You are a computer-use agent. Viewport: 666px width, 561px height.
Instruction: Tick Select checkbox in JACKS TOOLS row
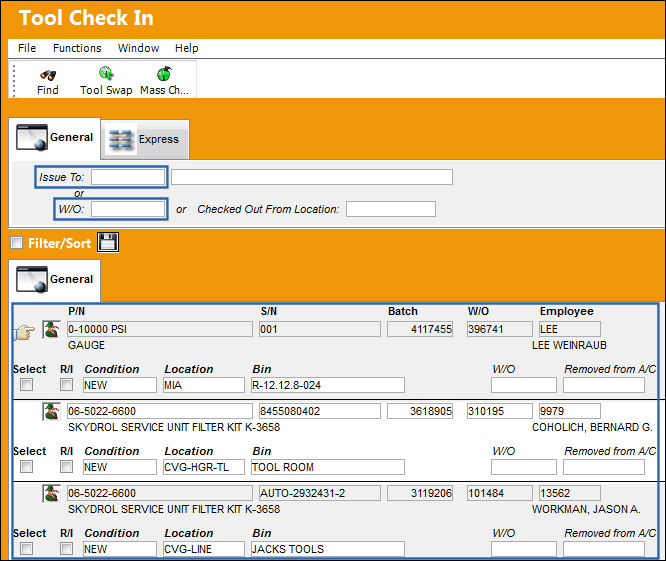[x=26, y=549]
